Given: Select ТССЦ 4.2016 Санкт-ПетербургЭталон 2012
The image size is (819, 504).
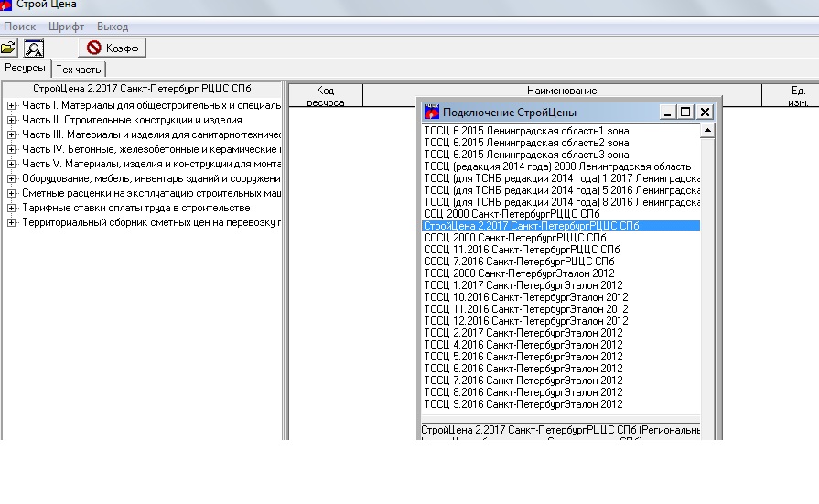Looking at the screenshot, I should [x=560, y=345].
